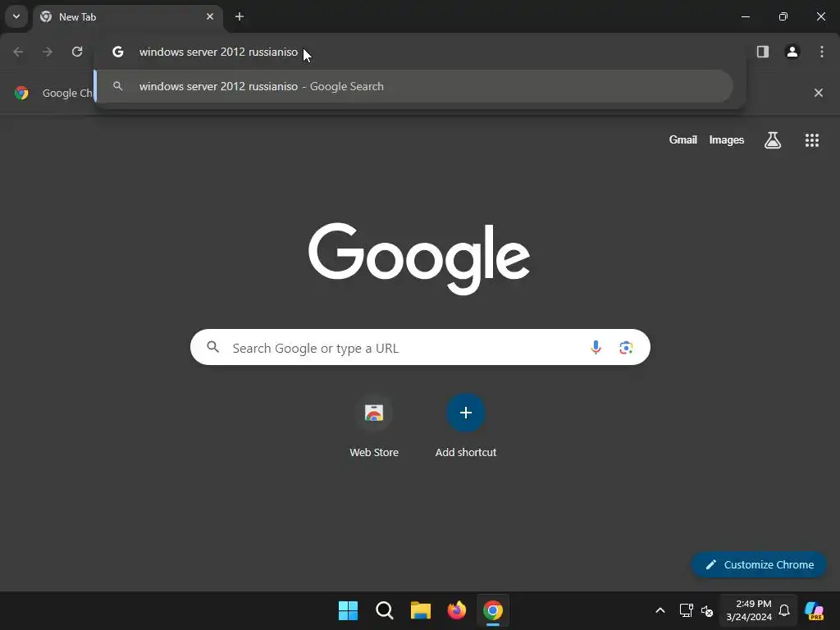840x630 pixels.
Task: Open the tab search dropdown arrow
Action: [x=16, y=16]
